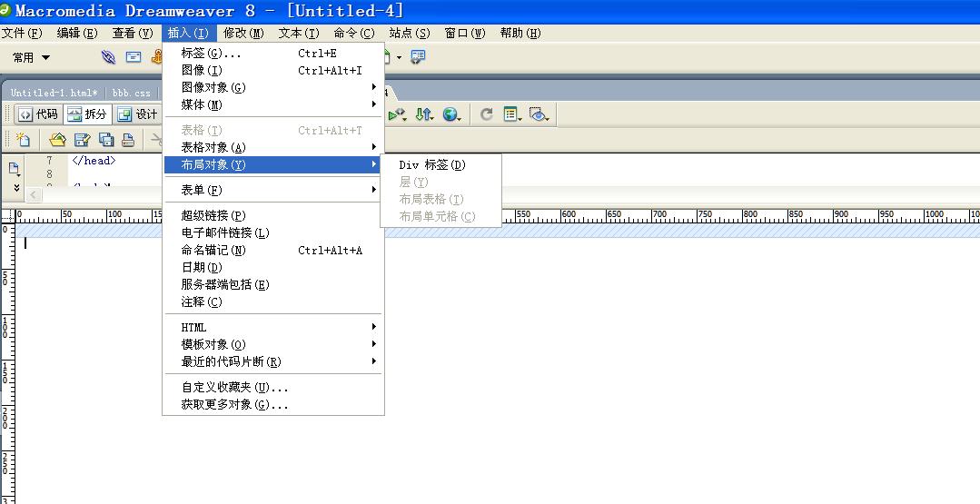Select Div 标签 in layout submenu
This screenshot has width=980, height=504.
click(x=441, y=165)
